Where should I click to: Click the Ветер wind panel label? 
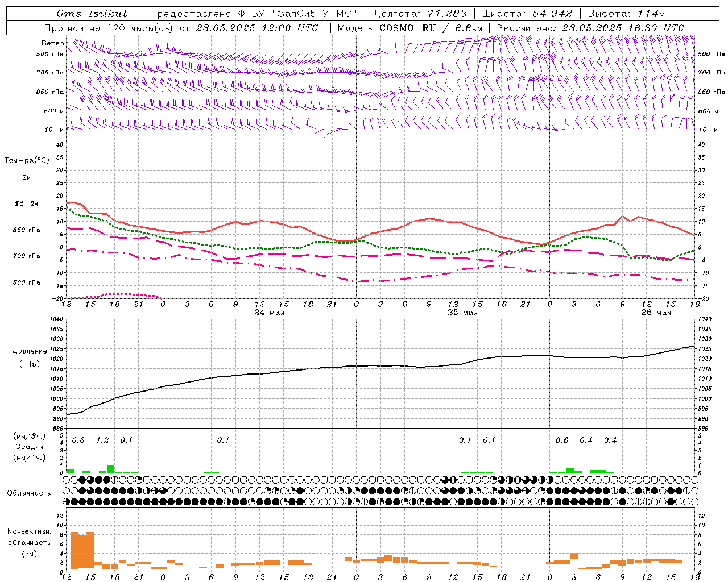(x=52, y=43)
